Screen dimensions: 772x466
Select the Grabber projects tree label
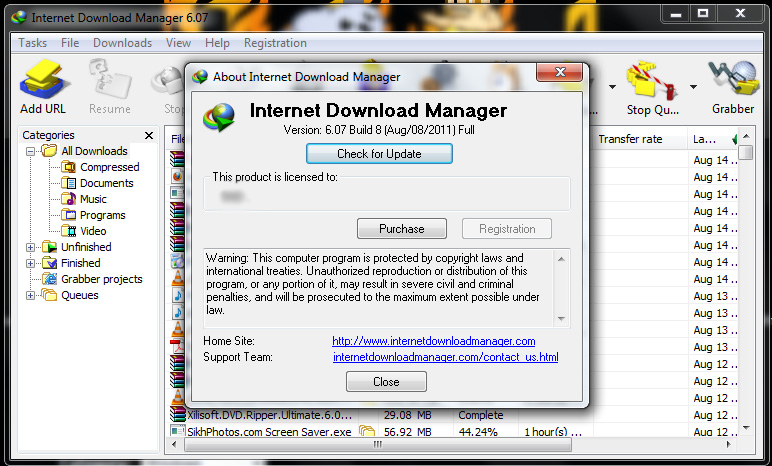coord(102,279)
